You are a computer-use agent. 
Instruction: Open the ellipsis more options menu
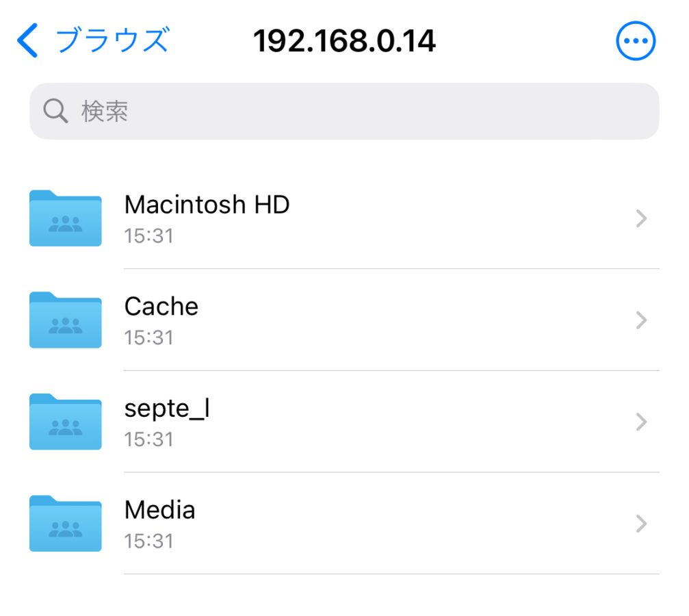click(636, 41)
